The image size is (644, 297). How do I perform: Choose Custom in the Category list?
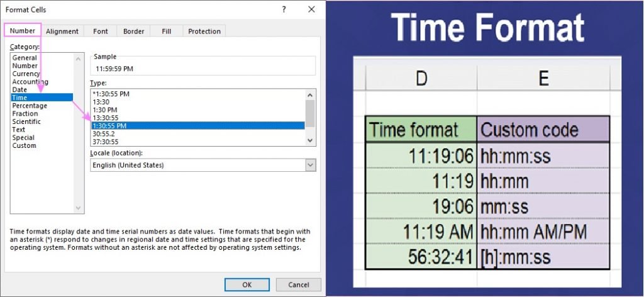point(24,145)
